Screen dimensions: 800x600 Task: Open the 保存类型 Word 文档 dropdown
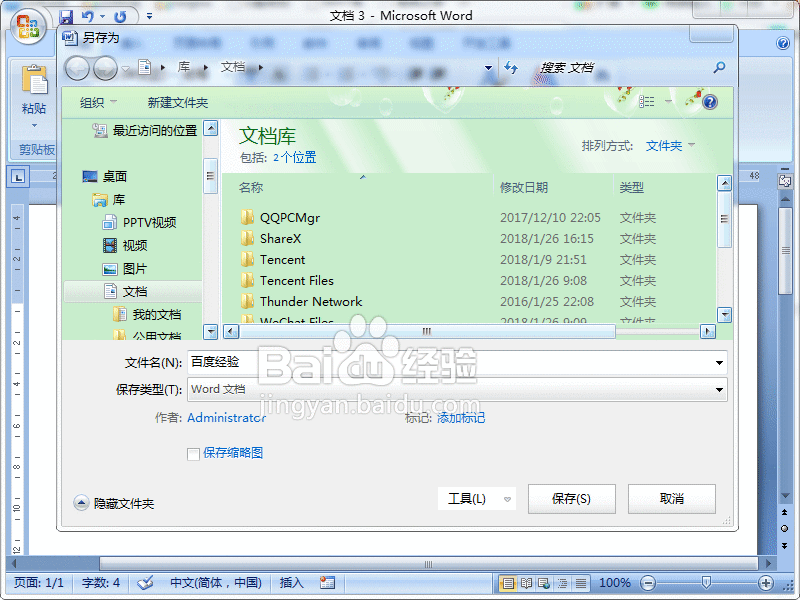pos(457,389)
